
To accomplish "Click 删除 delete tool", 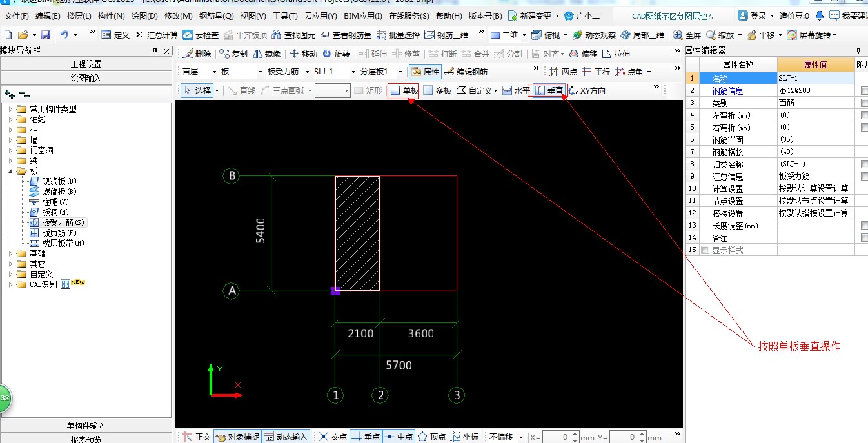I will (x=197, y=54).
